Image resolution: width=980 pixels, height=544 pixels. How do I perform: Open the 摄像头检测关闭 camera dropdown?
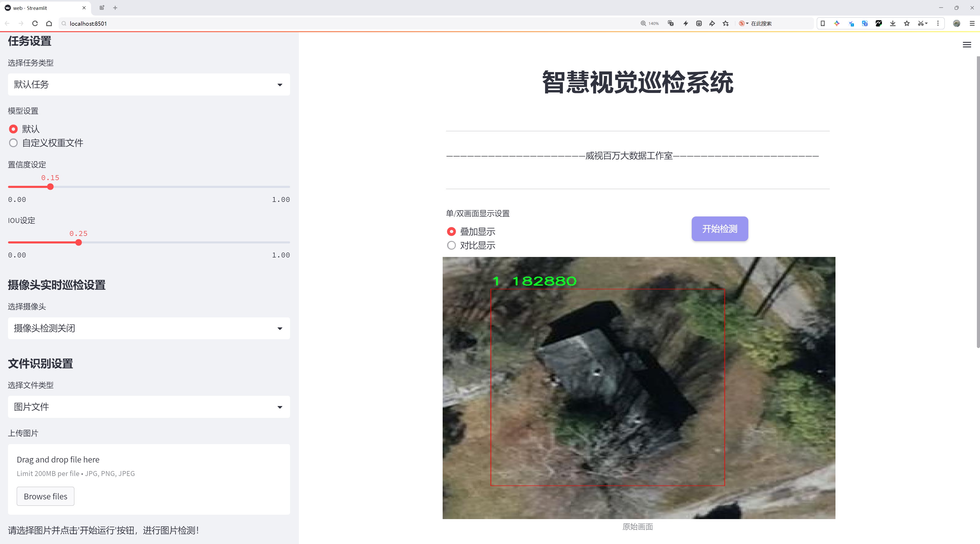[x=149, y=328]
